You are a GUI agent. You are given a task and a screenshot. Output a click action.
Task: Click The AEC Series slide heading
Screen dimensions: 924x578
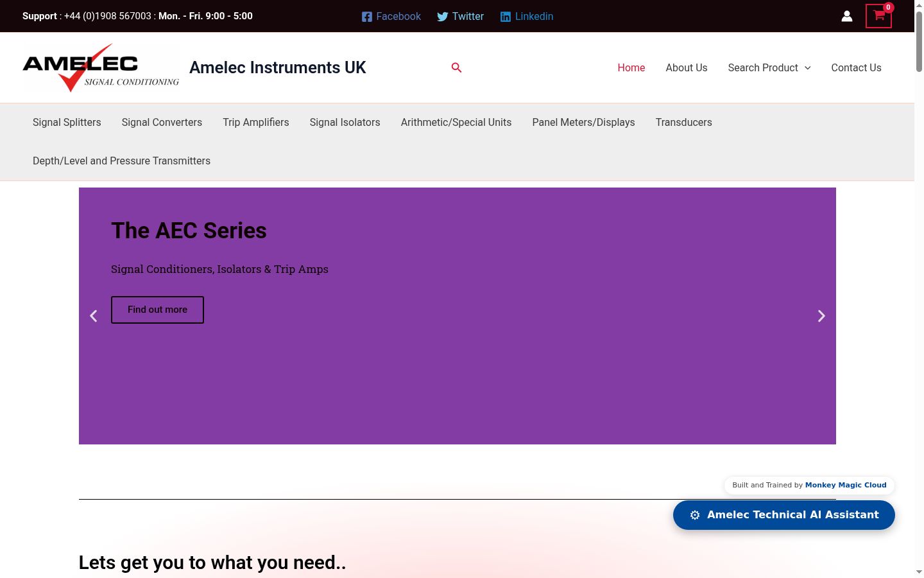(x=189, y=231)
